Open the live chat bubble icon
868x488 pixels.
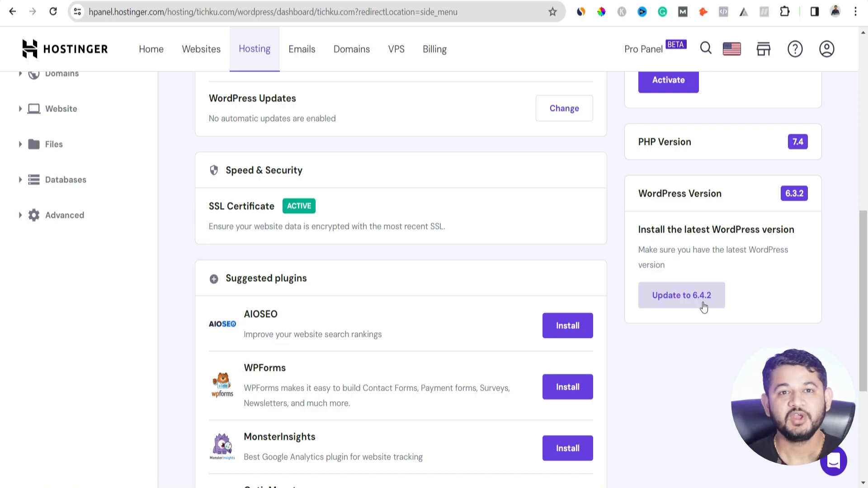[833, 461]
